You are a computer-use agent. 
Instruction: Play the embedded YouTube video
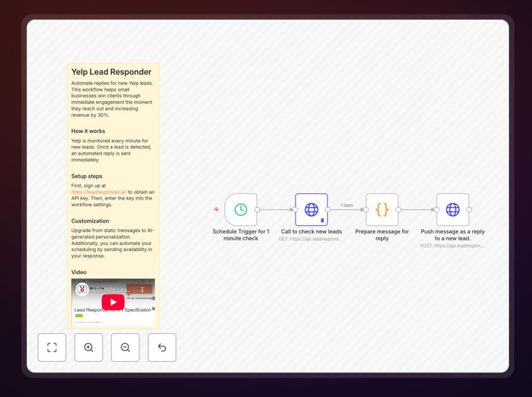(x=113, y=302)
